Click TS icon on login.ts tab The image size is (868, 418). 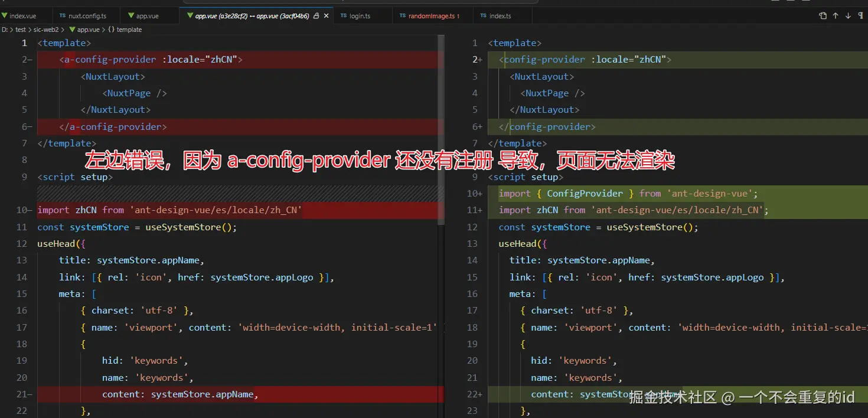(344, 16)
